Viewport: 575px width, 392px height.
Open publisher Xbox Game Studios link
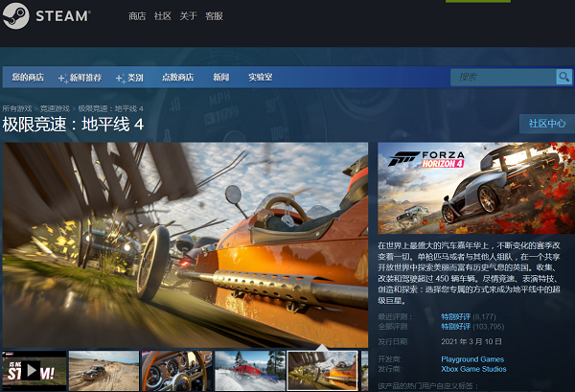pos(473,369)
